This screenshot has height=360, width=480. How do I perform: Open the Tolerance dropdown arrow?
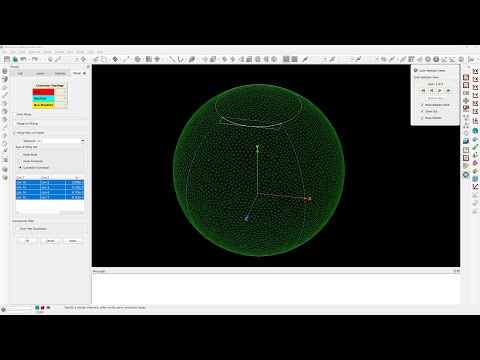(x=83, y=141)
